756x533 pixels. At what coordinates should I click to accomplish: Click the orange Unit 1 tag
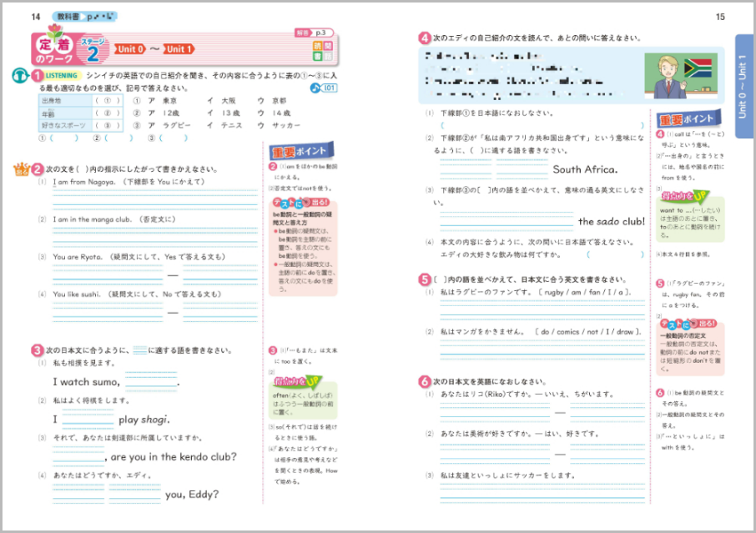[178, 49]
